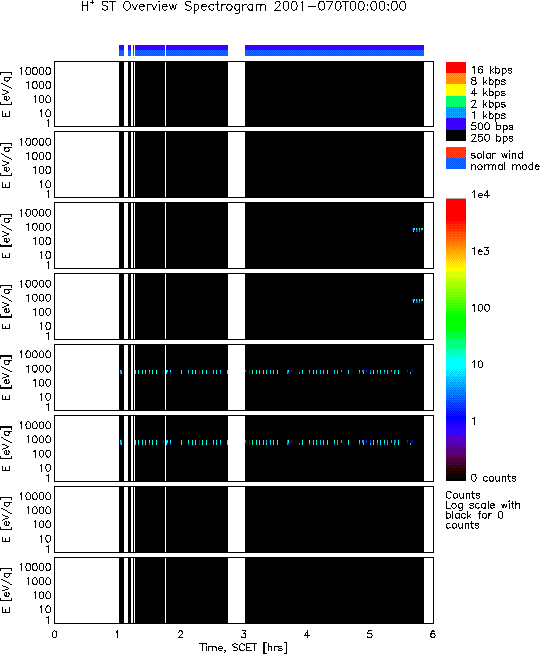Click the rainbow counts color bar
This screenshot has height=654, width=540.
tap(456, 340)
